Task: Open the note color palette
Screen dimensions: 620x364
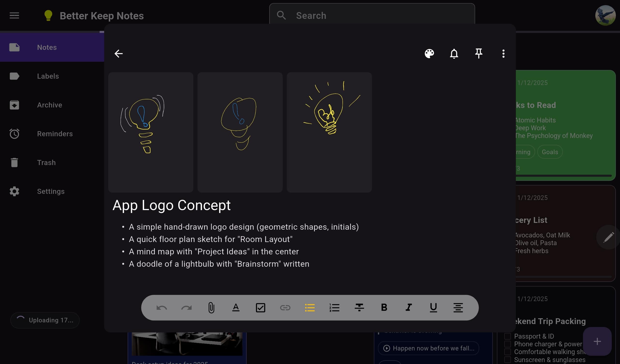Action: click(x=429, y=53)
